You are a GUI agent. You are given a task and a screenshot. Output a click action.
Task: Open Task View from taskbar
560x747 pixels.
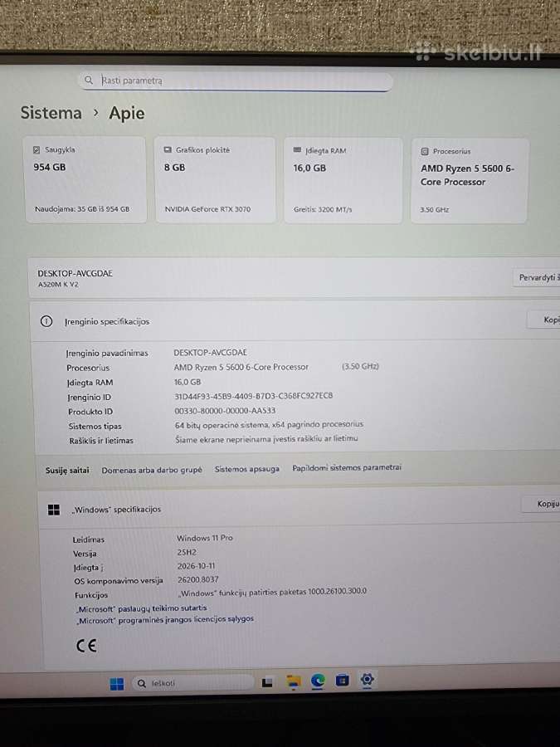click(267, 683)
